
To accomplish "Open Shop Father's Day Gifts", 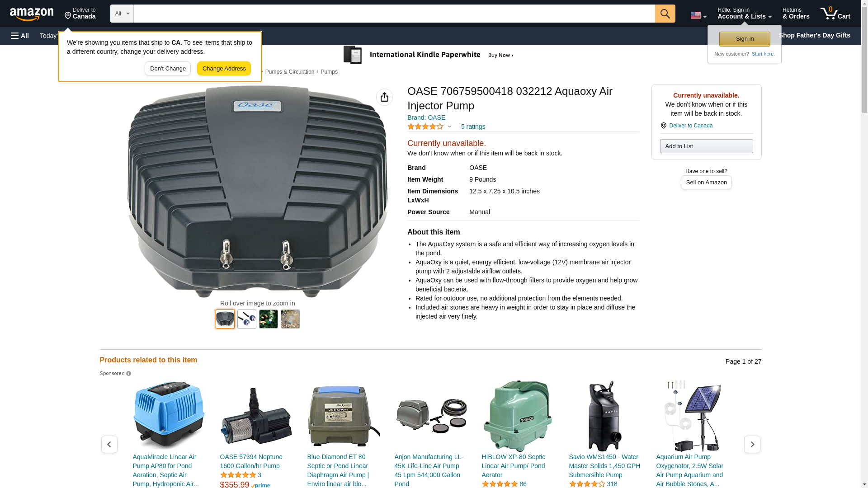I will coord(814,35).
